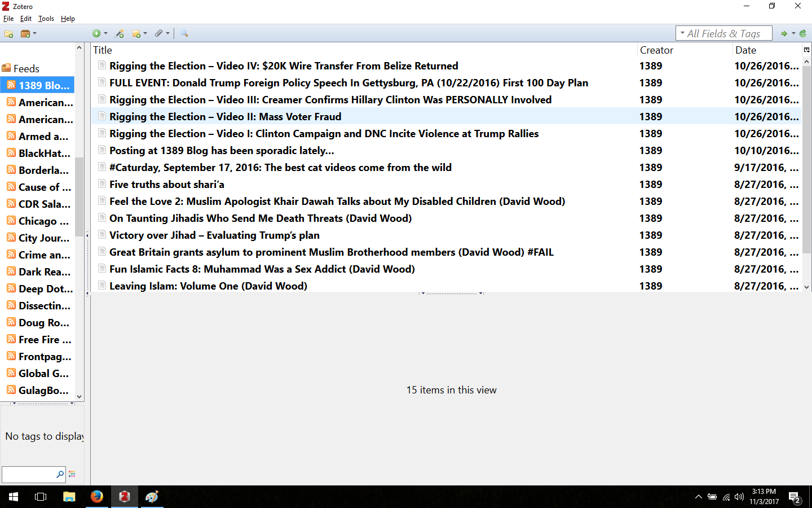Sort items by the Title column header

pyautogui.click(x=364, y=50)
